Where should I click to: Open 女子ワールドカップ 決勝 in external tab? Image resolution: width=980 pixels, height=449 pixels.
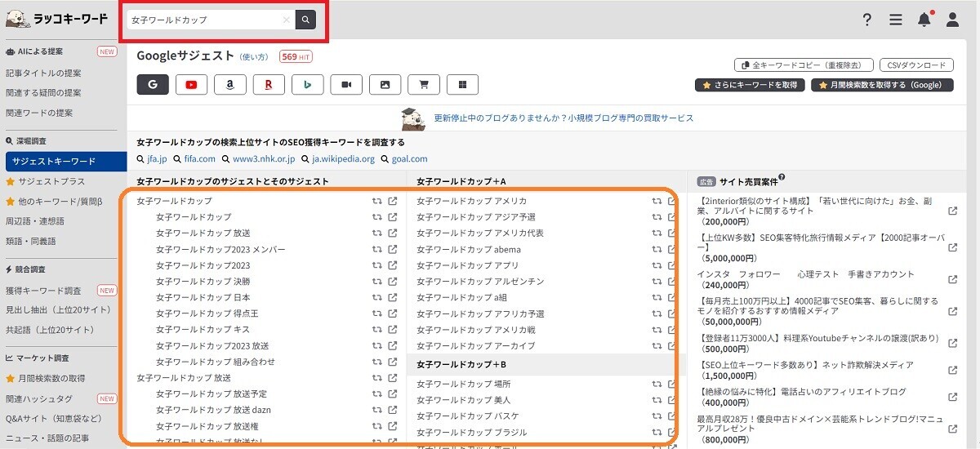click(393, 281)
